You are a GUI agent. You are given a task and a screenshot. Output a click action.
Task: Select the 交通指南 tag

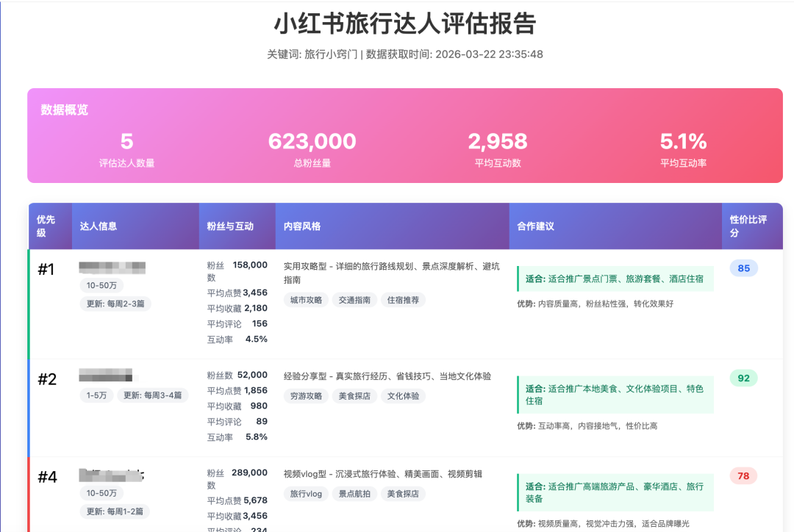[355, 300]
